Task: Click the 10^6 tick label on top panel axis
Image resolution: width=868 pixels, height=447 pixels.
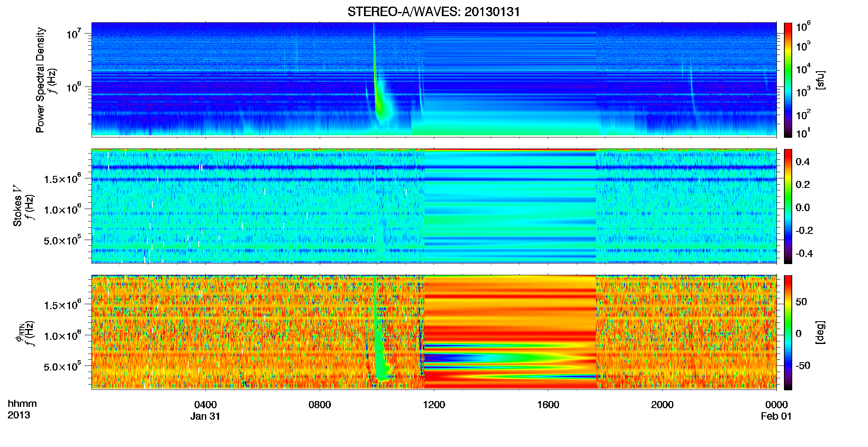Action: point(74,87)
